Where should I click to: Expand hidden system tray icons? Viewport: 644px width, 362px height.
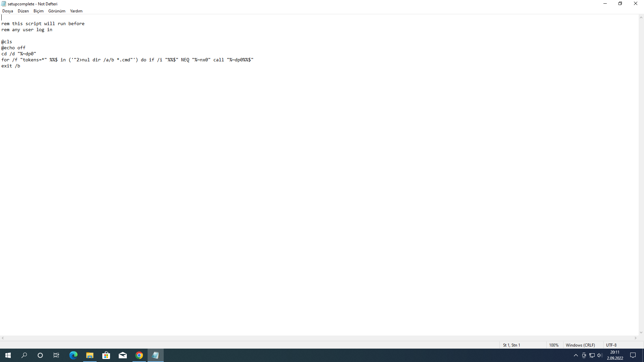[576, 355]
